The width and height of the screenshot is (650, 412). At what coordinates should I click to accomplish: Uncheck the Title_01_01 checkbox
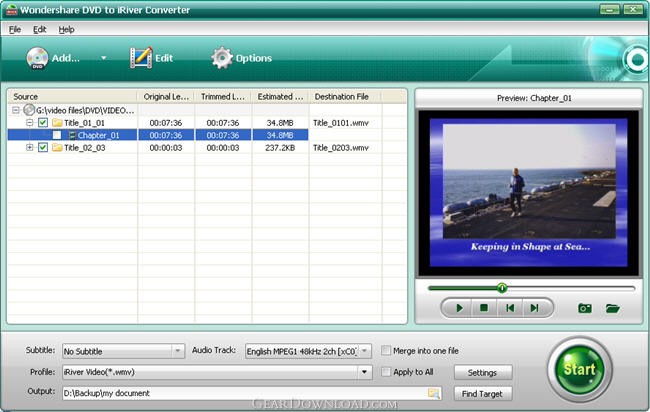coord(43,123)
